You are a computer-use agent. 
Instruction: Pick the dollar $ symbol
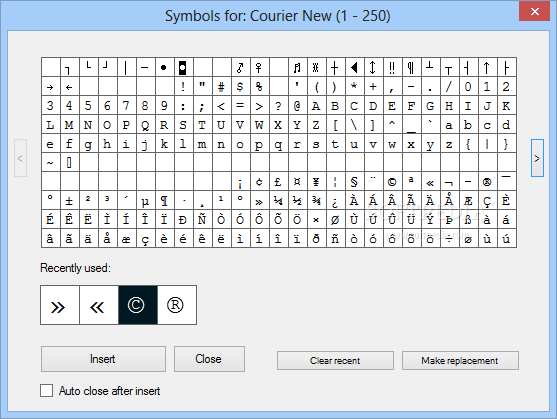click(x=240, y=87)
